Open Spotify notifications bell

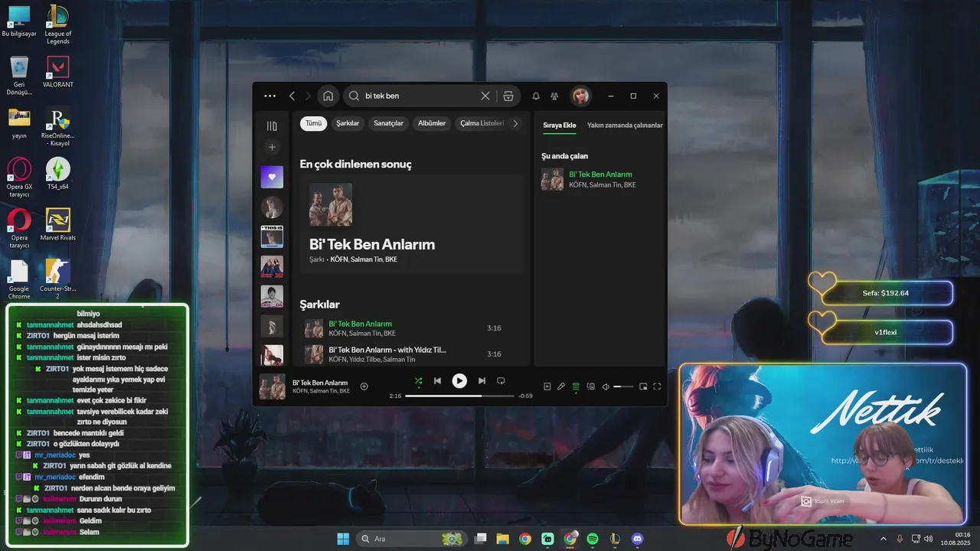[536, 96]
